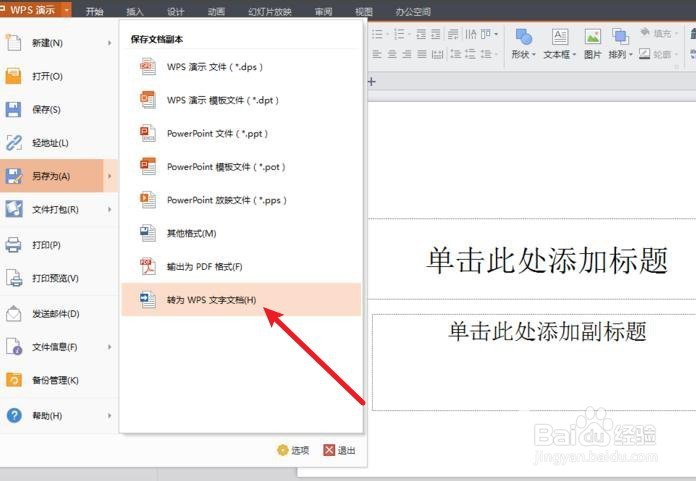Click the align right paragraph icon
Image resolution: width=696 pixels, height=481 pixels.
(407, 54)
